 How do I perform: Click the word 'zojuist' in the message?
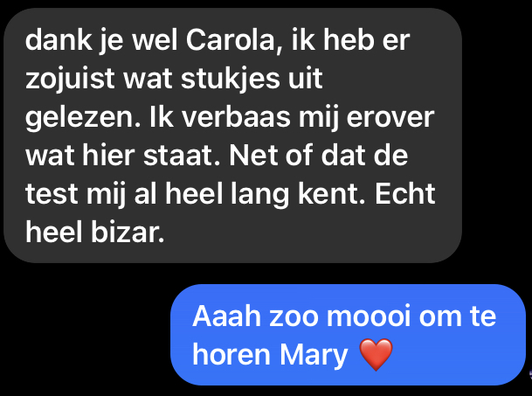[70, 80]
